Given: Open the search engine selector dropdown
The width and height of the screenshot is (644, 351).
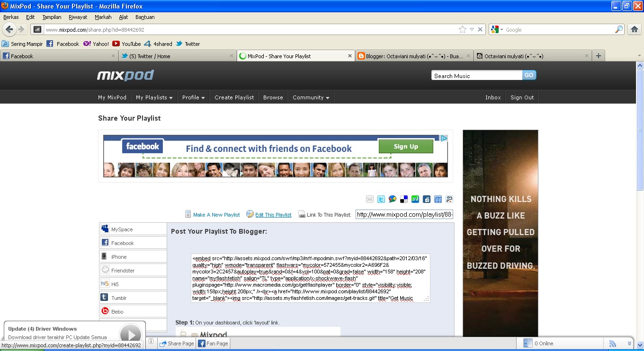Looking at the screenshot, I should [497, 29].
